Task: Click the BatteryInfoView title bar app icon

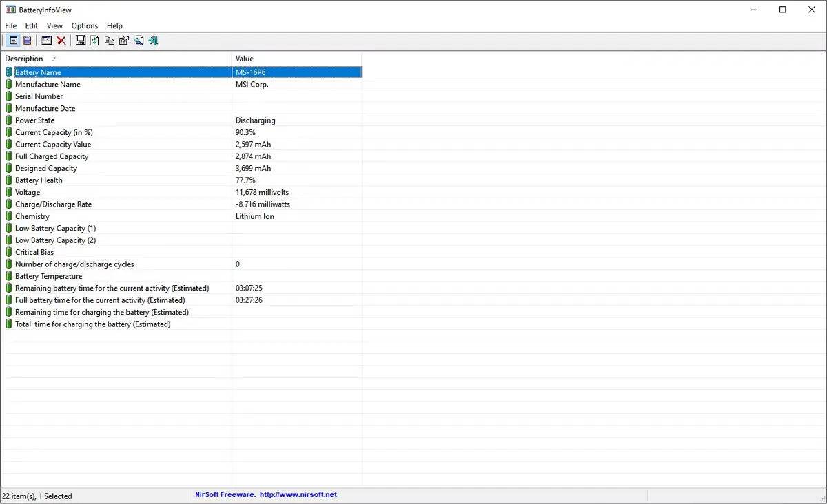Action: [x=10, y=10]
